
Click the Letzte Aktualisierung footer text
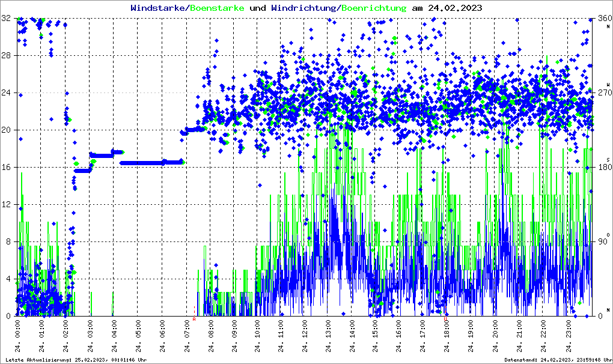[74, 360]
